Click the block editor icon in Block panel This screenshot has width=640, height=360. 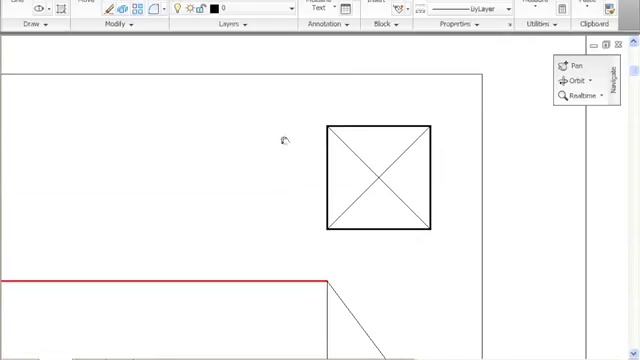pyautogui.click(x=398, y=9)
